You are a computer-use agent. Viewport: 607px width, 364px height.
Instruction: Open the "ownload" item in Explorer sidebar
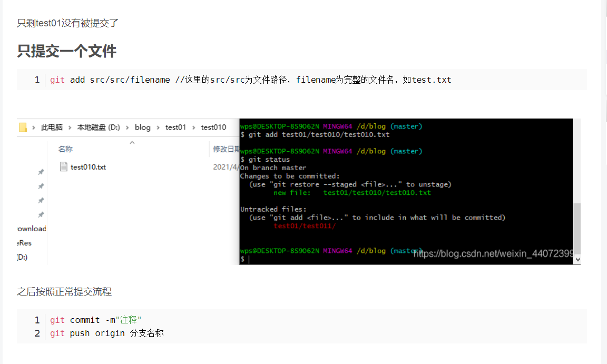click(x=32, y=229)
